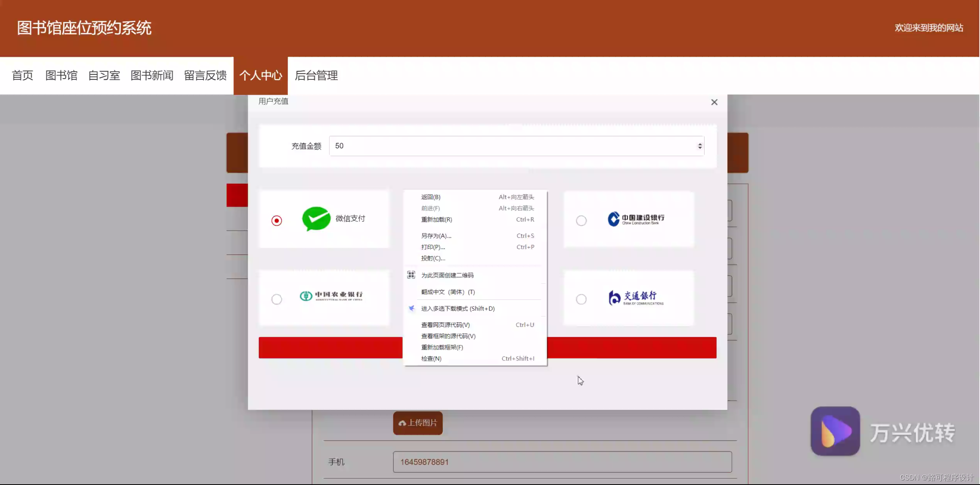Select 投射(C)... in the context menu
The width and height of the screenshot is (980, 485).
(475, 258)
